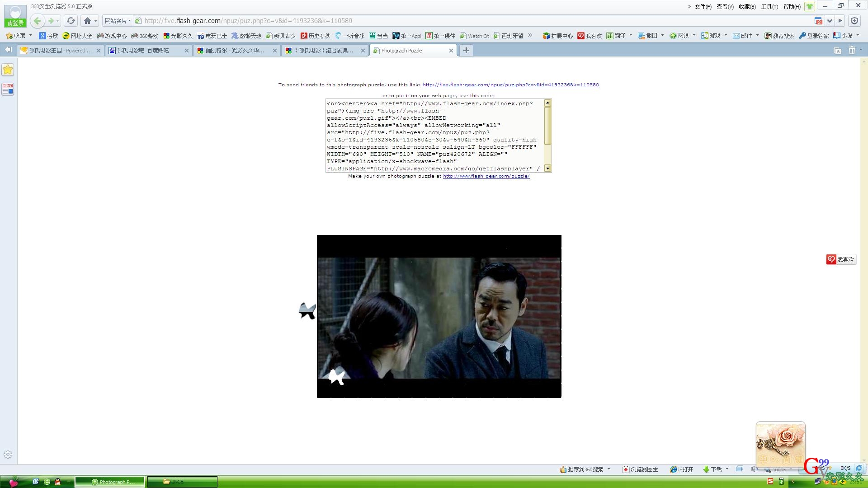Expand the 网银 dropdown arrow
Image resolution: width=868 pixels, height=488 pixels.
pos(694,35)
